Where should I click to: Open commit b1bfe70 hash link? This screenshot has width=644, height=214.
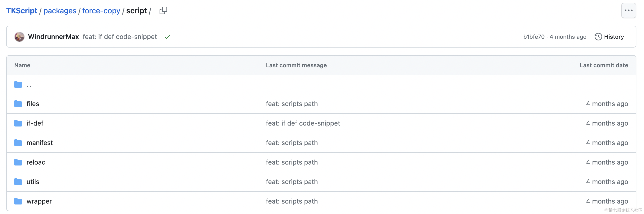click(534, 37)
